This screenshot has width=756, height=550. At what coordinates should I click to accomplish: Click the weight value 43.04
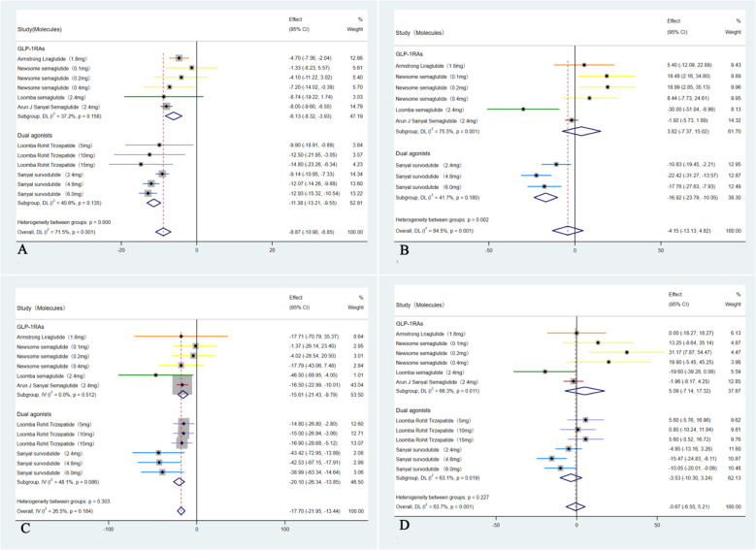tap(358, 385)
